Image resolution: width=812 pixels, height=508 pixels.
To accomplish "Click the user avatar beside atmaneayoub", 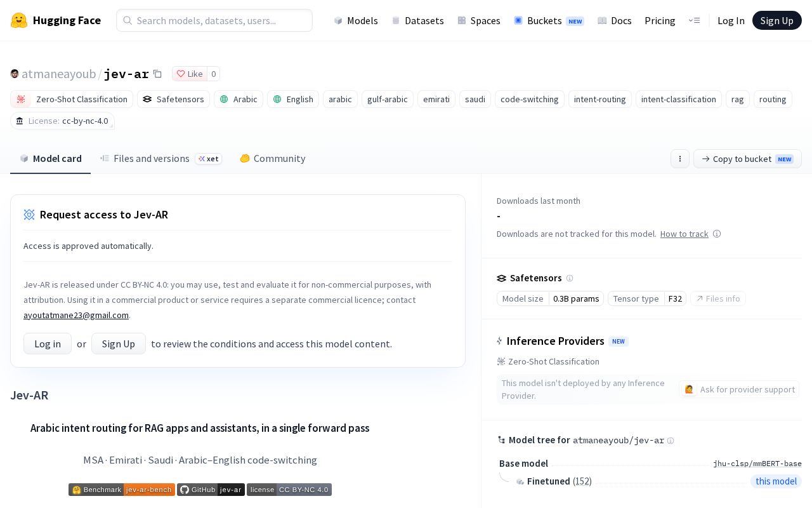I will tap(15, 74).
